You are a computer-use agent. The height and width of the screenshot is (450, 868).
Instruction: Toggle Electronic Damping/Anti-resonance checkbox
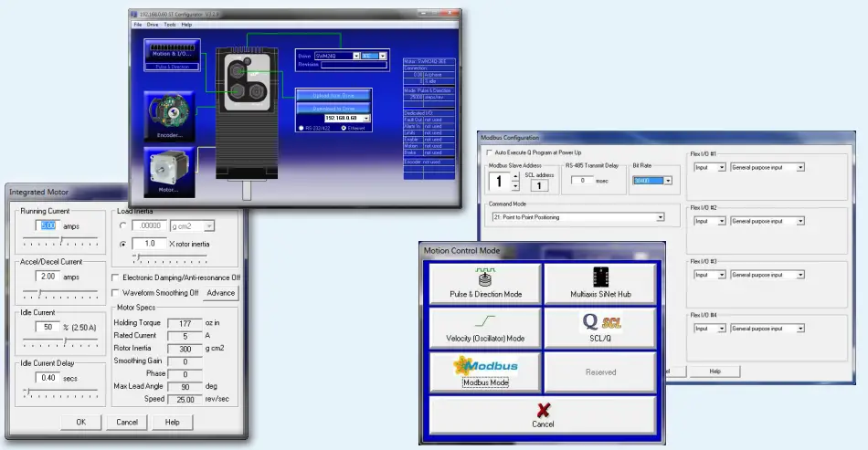[115, 277]
